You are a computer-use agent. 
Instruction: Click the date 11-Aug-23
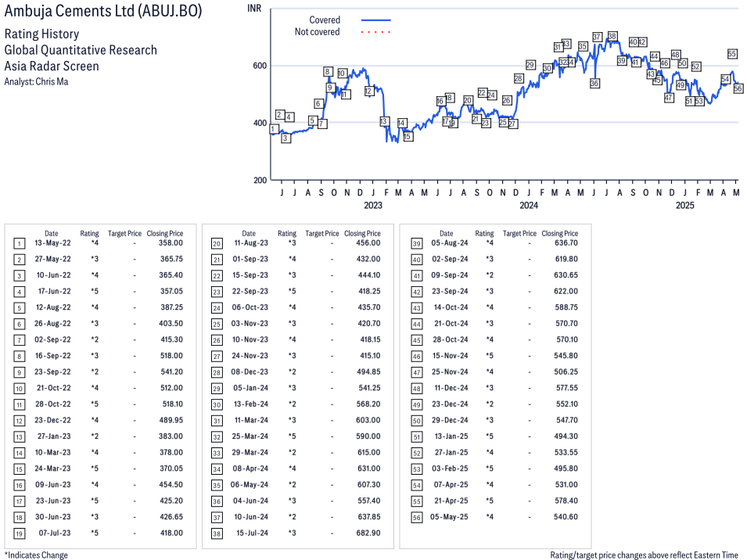coord(250,243)
